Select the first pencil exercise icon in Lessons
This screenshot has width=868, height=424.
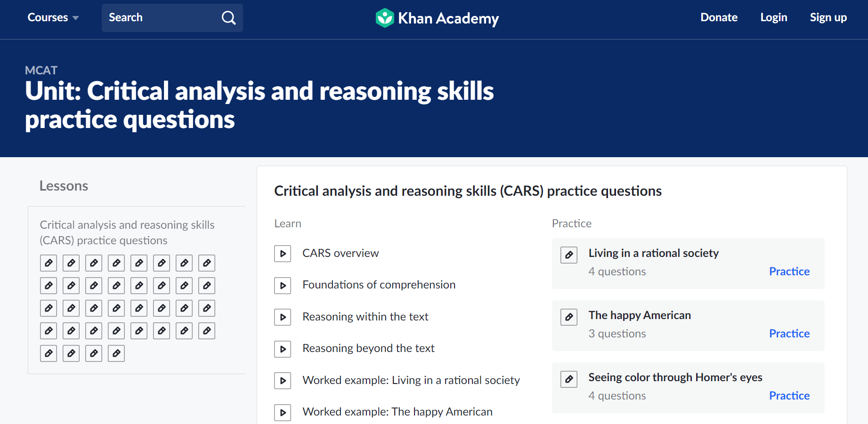pyautogui.click(x=49, y=263)
